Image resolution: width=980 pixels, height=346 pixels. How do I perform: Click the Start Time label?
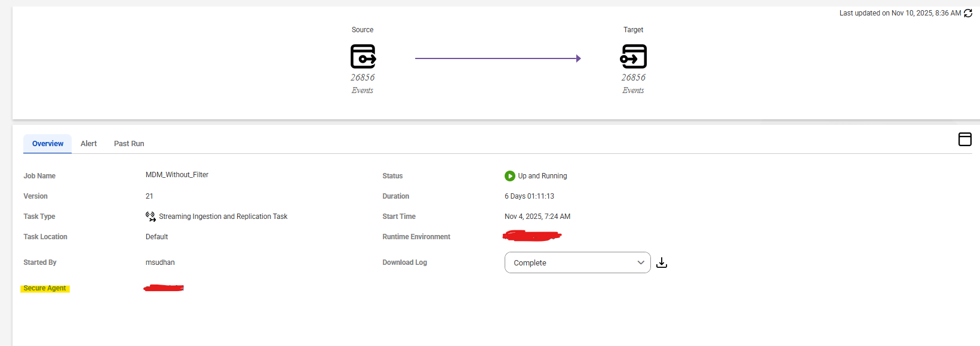(x=399, y=217)
